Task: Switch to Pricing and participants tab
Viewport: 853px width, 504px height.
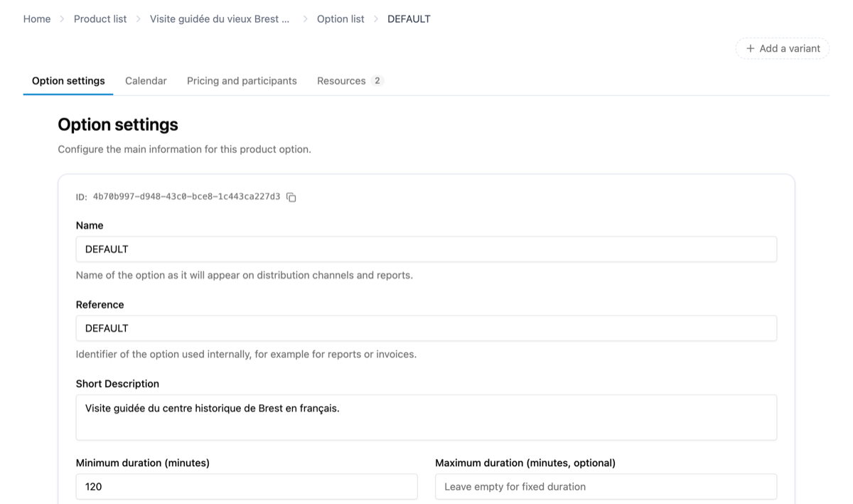Action: pos(242,81)
